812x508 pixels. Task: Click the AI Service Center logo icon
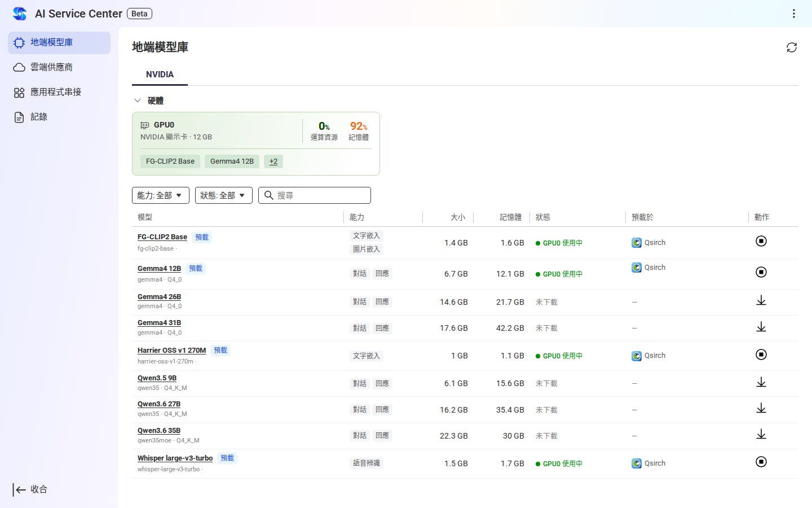(x=20, y=14)
